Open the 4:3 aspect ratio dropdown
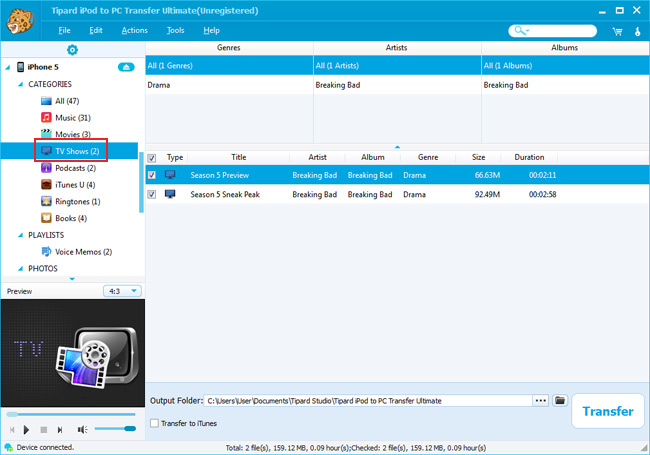The width and height of the screenshot is (650, 455). (122, 291)
